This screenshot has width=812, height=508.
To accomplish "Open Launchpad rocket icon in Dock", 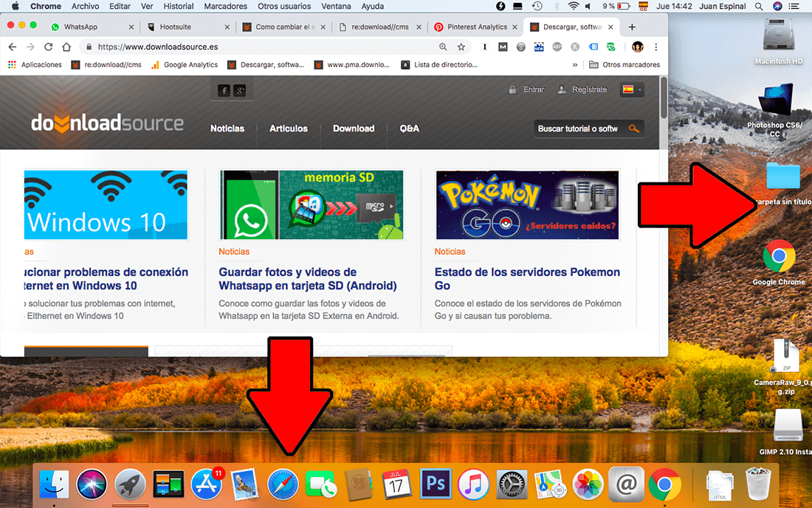I will [x=130, y=484].
